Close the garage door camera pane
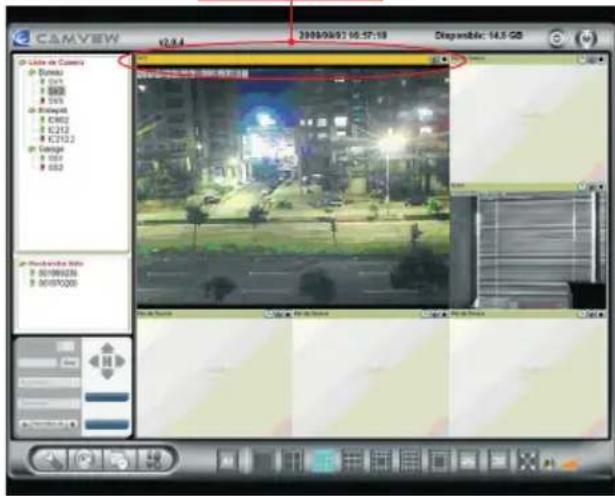This screenshot has width=615, height=496. click(601, 187)
